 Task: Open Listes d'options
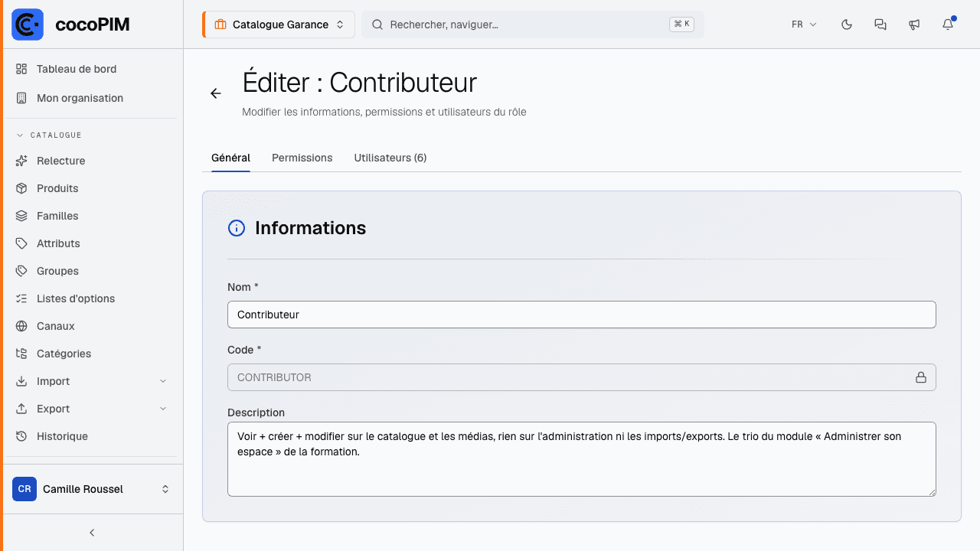[x=92, y=298]
